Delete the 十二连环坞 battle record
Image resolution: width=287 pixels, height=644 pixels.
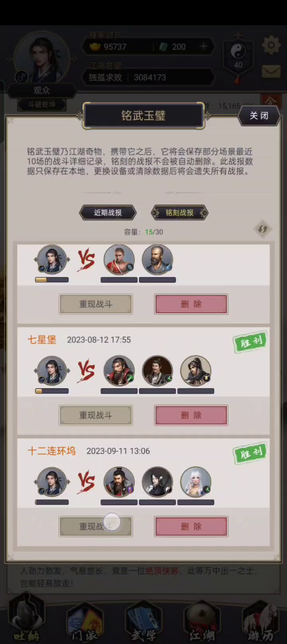[191, 526]
